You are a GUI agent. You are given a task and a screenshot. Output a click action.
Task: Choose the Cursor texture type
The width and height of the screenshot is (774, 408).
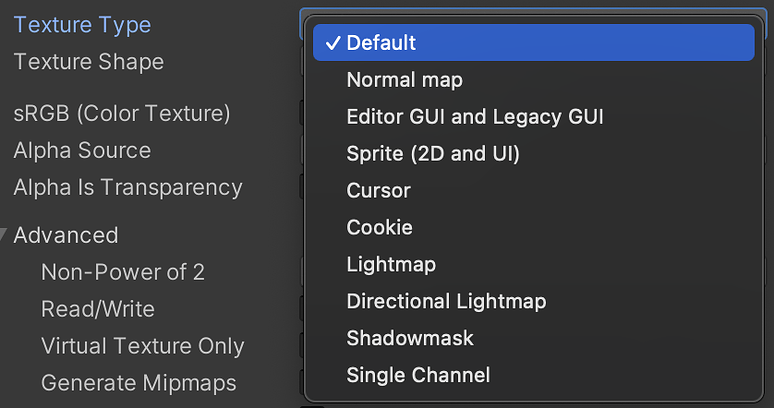pyautogui.click(x=378, y=190)
